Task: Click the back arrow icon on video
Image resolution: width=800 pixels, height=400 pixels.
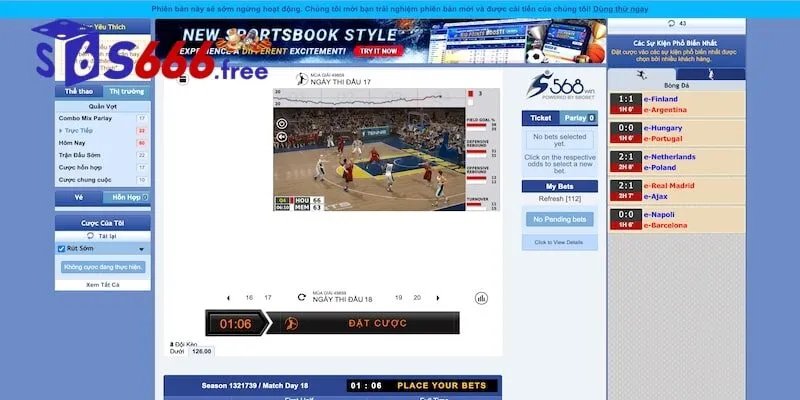Action: (x=281, y=139)
